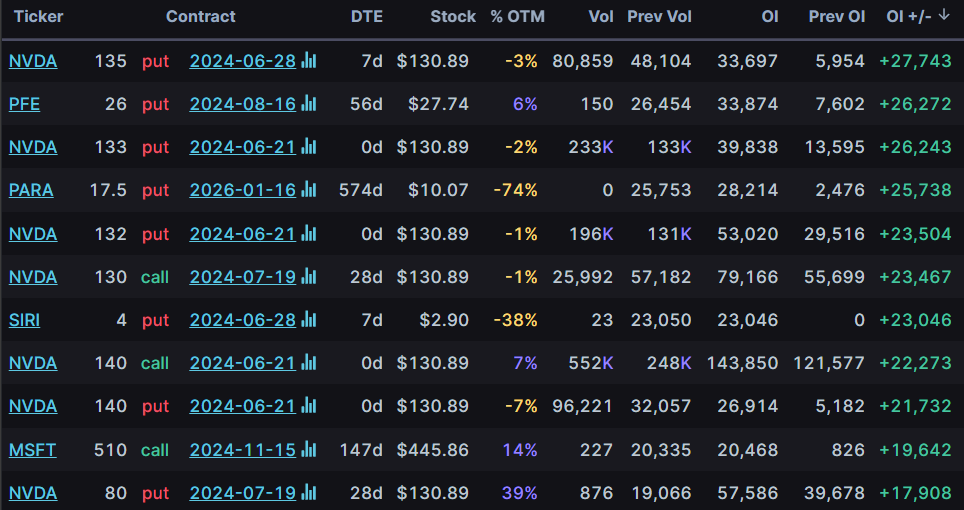Select the +27,743 OI change value

point(915,61)
